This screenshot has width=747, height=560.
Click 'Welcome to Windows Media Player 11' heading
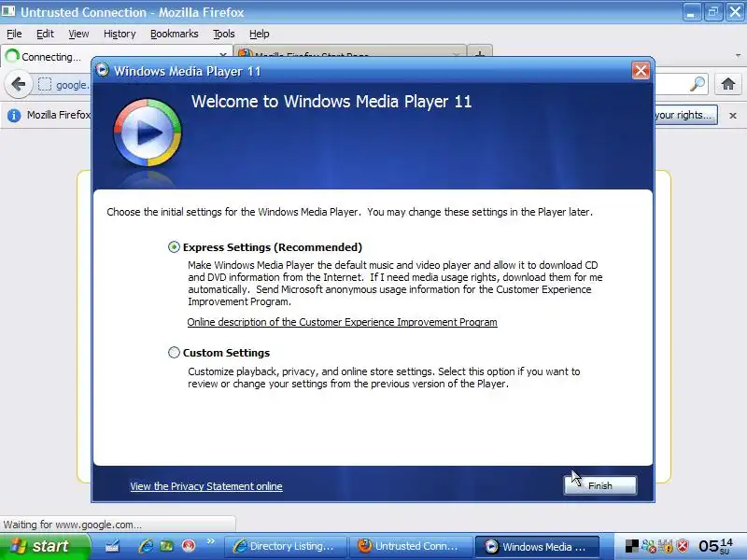pyautogui.click(x=331, y=102)
